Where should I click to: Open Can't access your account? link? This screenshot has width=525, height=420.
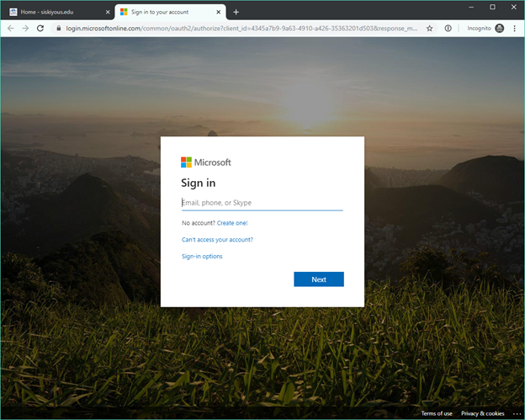click(x=217, y=240)
